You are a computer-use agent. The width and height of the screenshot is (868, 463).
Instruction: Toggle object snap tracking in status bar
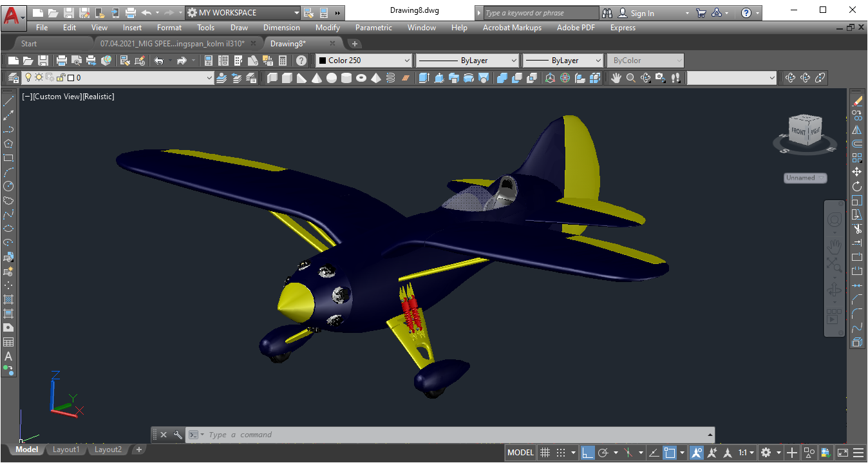pos(654,453)
